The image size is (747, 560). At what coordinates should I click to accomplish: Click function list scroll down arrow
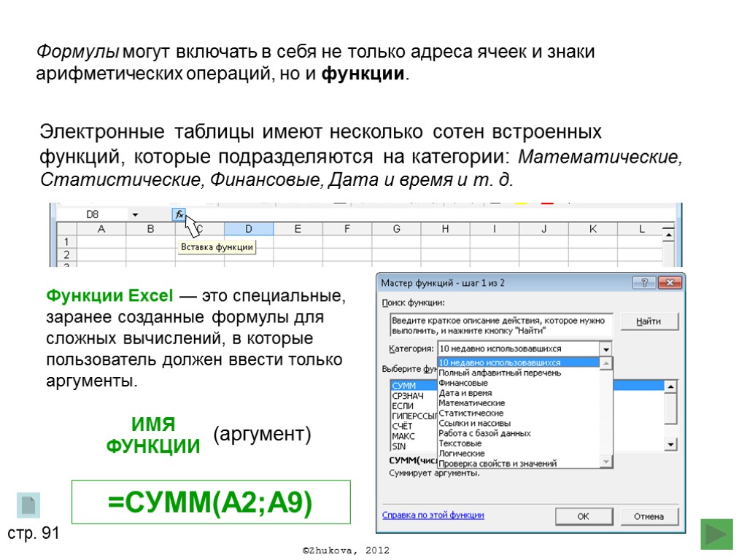point(671,445)
